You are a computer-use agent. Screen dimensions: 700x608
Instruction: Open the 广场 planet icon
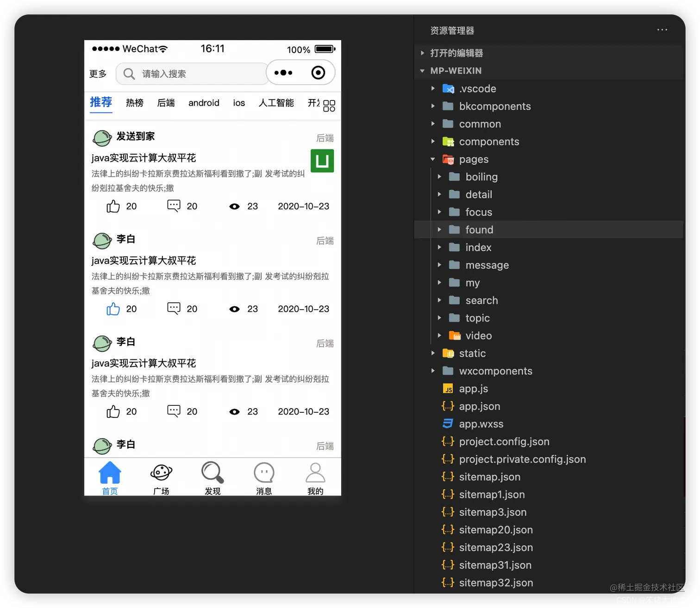coord(161,473)
